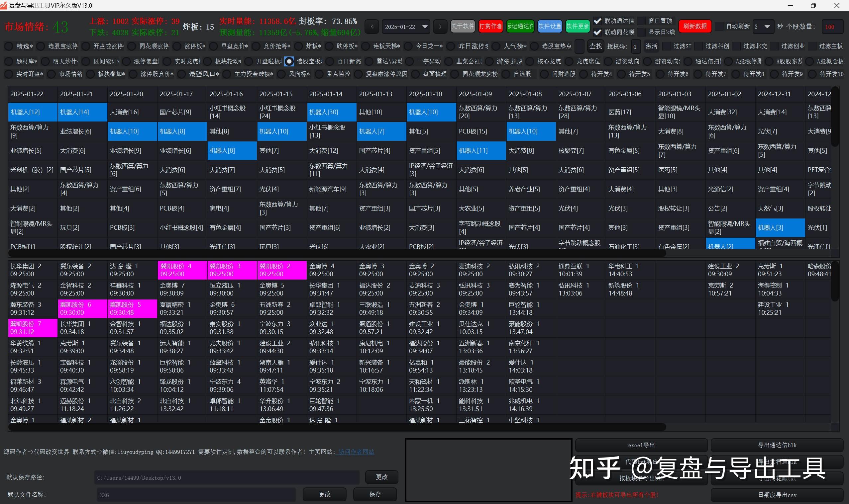The width and height of the screenshot is (849, 504).
Task: Open the 2025-01-22 date dropdown
Action: click(405, 27)
